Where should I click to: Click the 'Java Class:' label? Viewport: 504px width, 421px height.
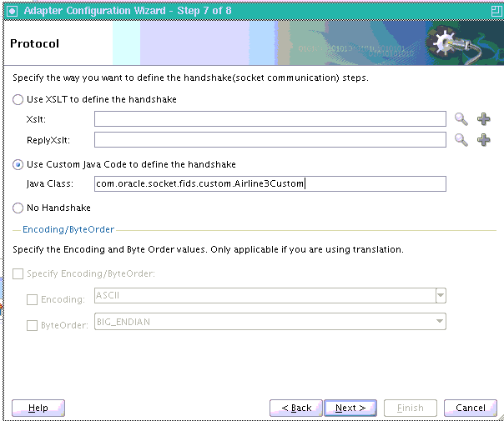pos(50,183)
